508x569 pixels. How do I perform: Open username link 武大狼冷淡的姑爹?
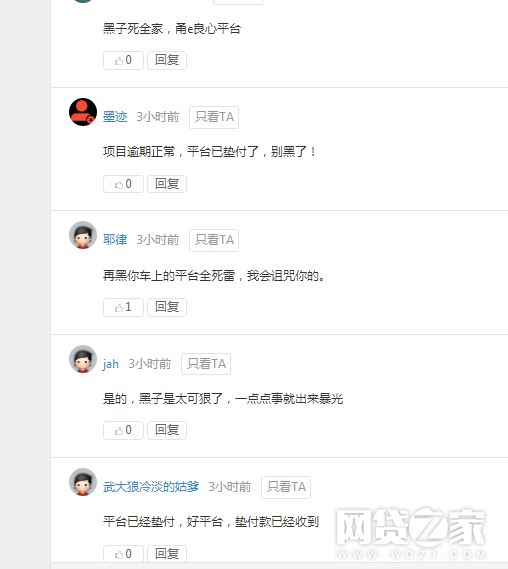(x=151, y=487)
